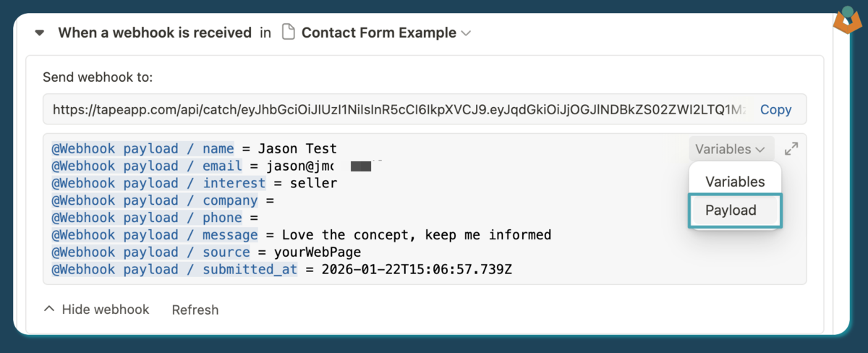Hide webhook details section
The width and height of the screenshot is (868, 353).
[96, 310]
